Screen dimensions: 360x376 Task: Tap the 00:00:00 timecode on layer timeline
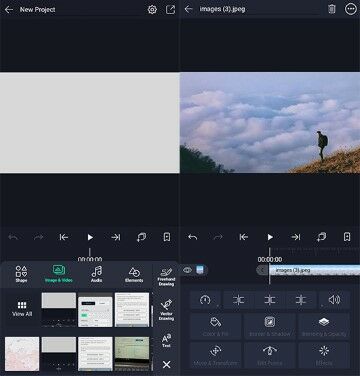click(270, 259)
